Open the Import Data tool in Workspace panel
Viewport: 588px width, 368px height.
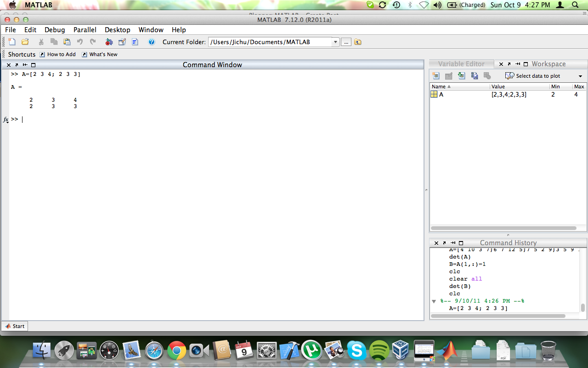462,76
